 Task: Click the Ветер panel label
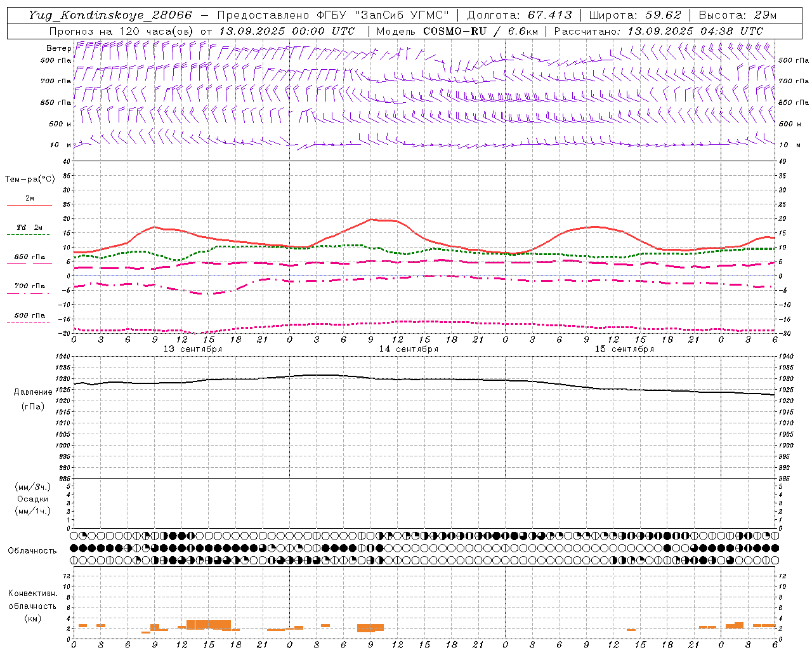pyautogui.click(x=58, y=48)
